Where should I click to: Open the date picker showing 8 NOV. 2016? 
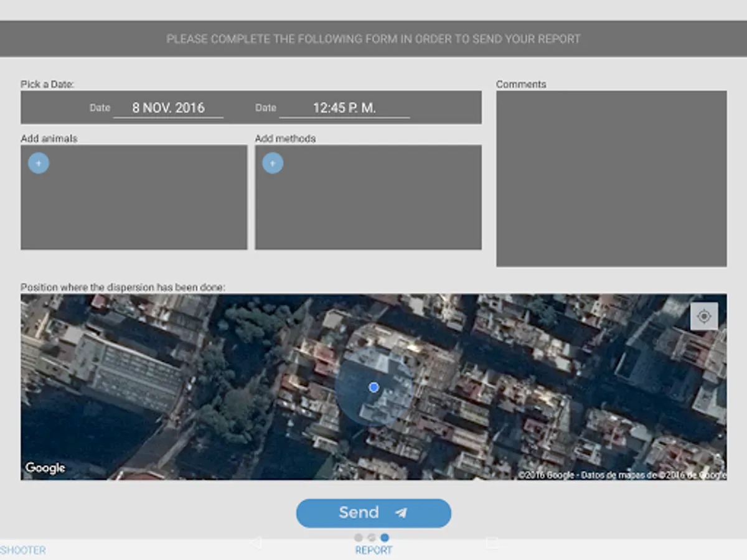pyautogui.click(x=168, y=108)
